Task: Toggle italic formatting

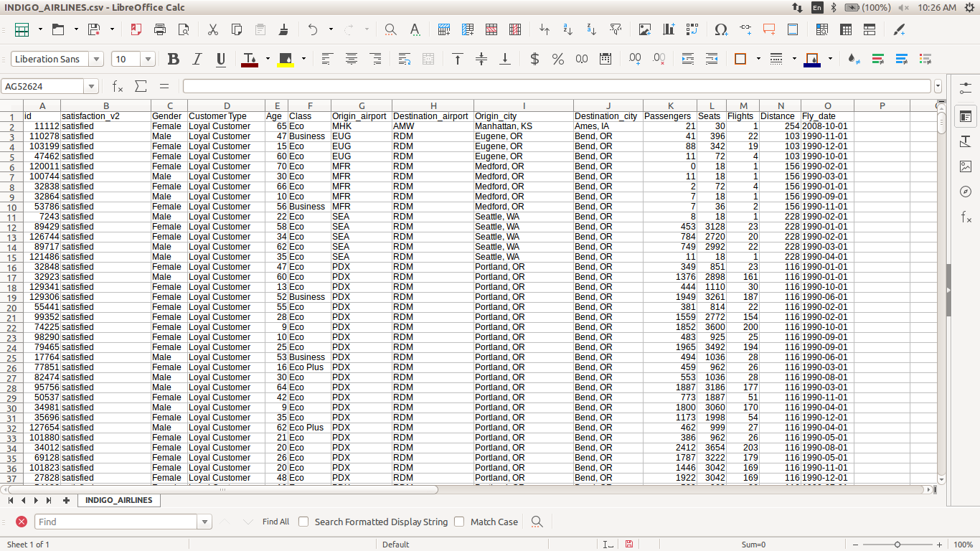Action: [197, 59]
